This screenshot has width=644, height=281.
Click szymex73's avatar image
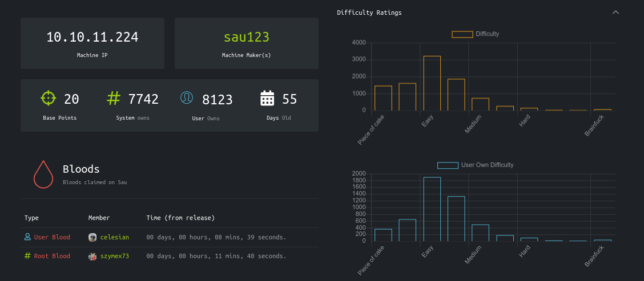(92, 256)
